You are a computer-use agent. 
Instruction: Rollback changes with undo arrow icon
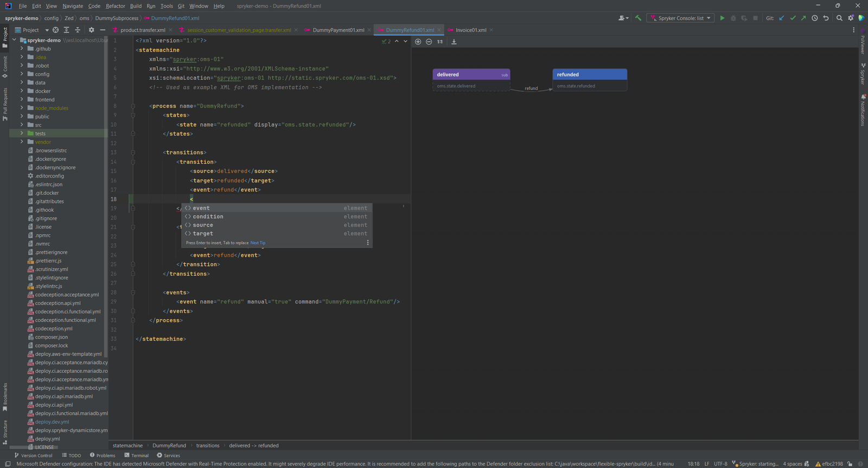click(826, 18)
